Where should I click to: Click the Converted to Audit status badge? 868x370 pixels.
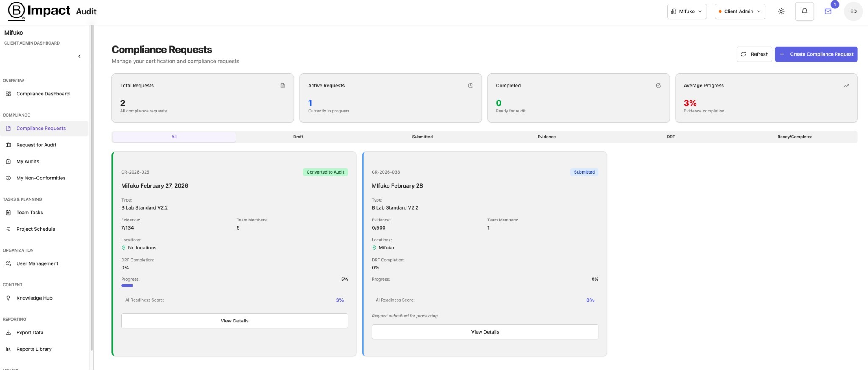click(x=325, y=172)
